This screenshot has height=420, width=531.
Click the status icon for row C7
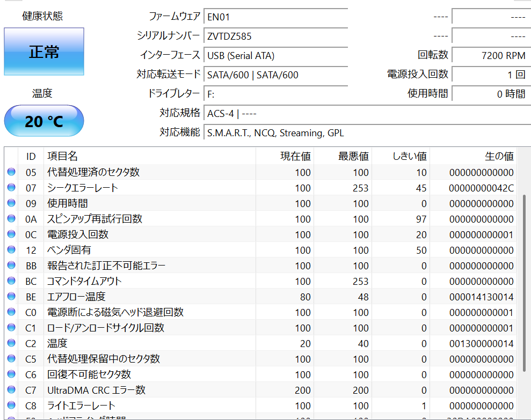[x=11, y=390]
